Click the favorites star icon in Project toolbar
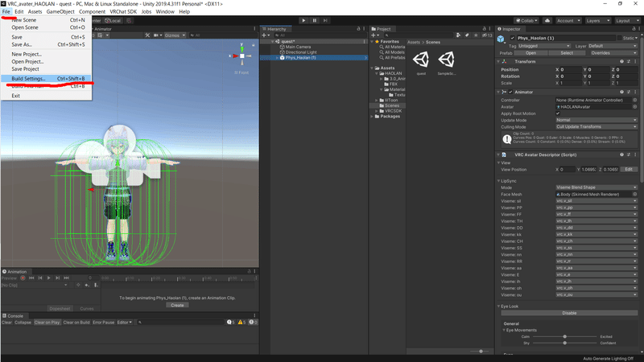The height and width of the screenshot is (362, 644). click(476, 35)
